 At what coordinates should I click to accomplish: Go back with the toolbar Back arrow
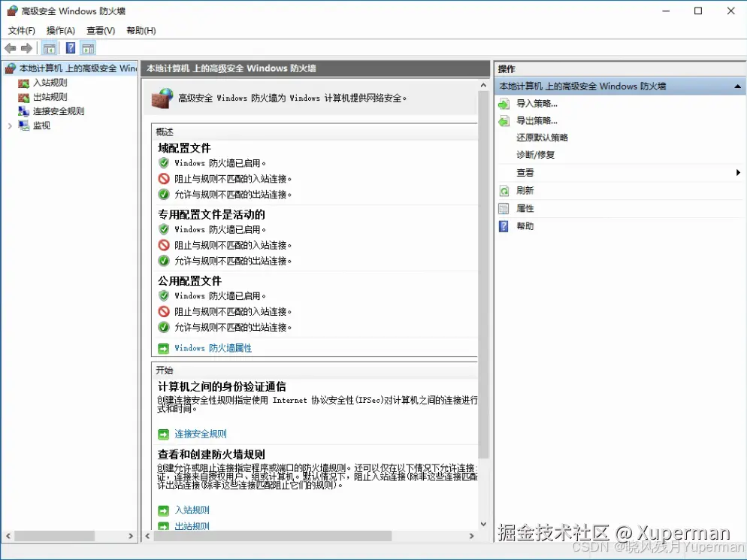[10, 48]
